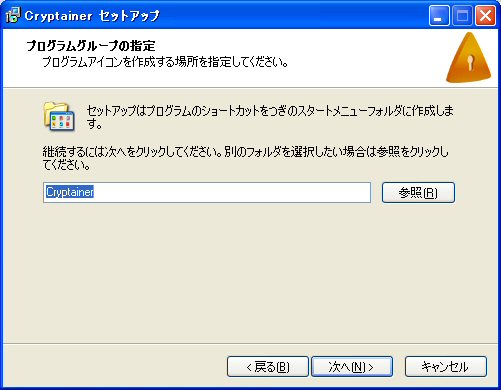Viewport: 501px width, 390px height.
Task: Focus the Cryptainer folder name field
Action: [207, 192]
